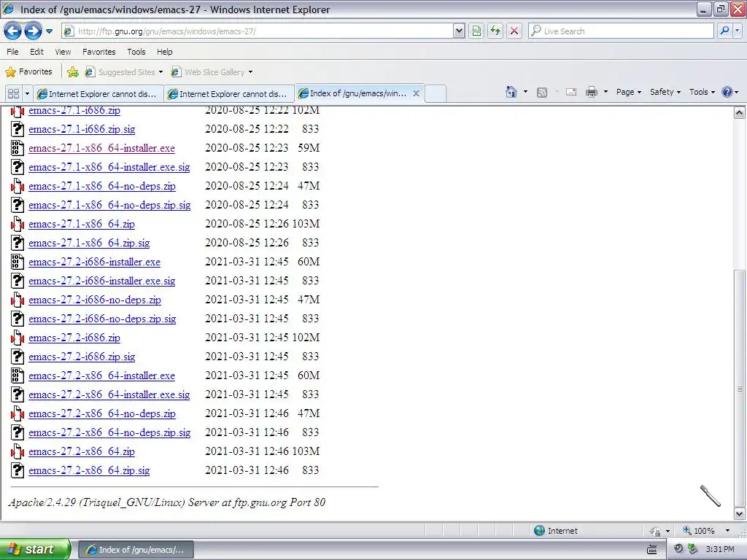Click the RSS Feeds icon

coord(542,93)
